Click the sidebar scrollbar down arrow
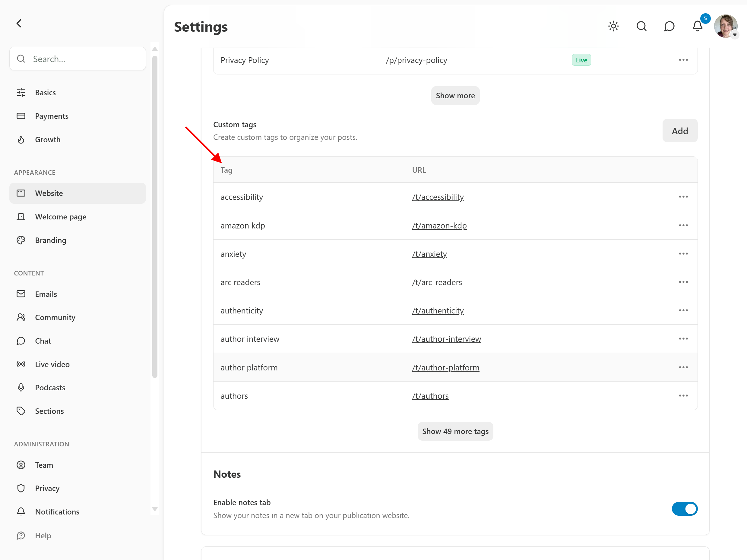 coord(155,509)
